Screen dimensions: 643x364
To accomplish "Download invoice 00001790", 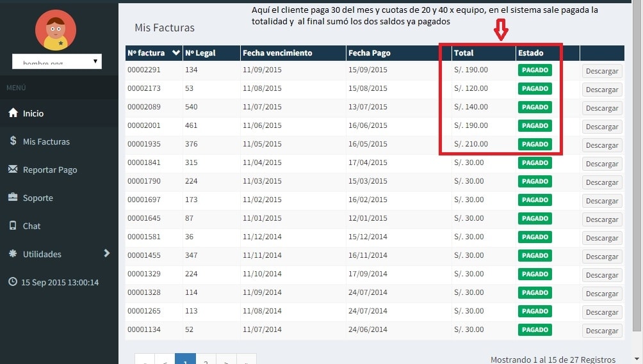I will coord(602,182).
